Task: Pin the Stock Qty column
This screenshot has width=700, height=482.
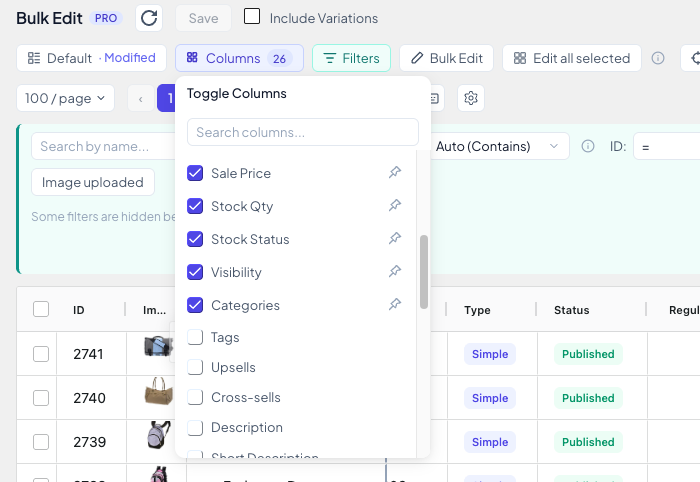Action: [395, 205]
